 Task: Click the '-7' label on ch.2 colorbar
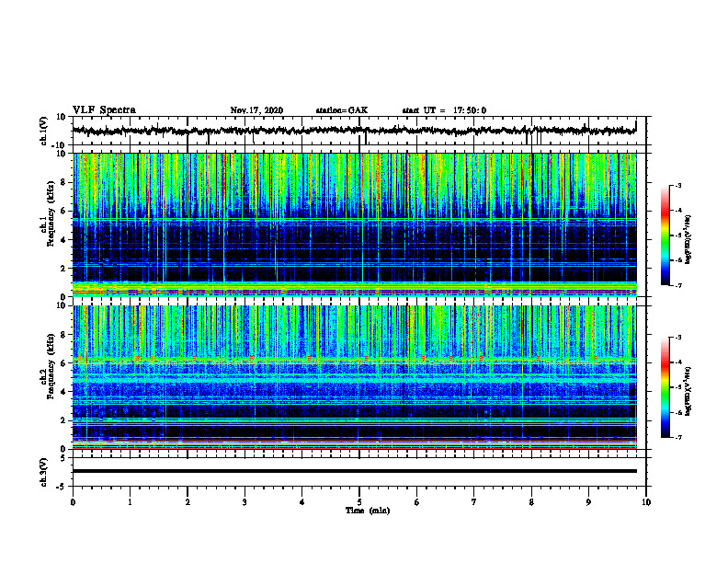[678, 438]
